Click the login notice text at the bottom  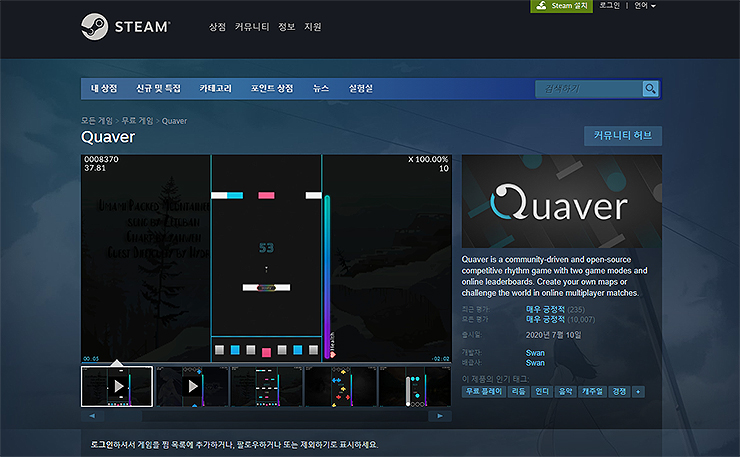click(x=234, y=445)
